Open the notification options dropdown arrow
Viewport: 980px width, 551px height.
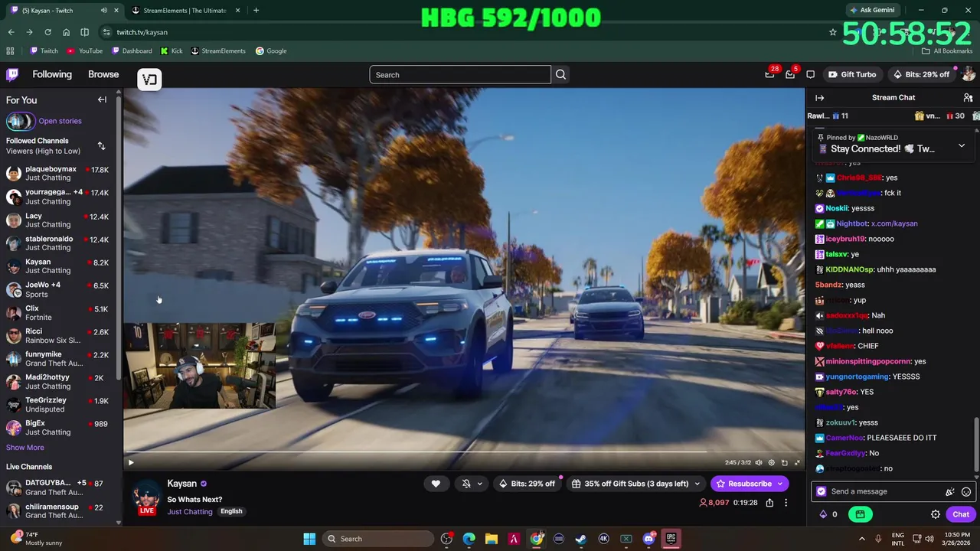(480, 484)
